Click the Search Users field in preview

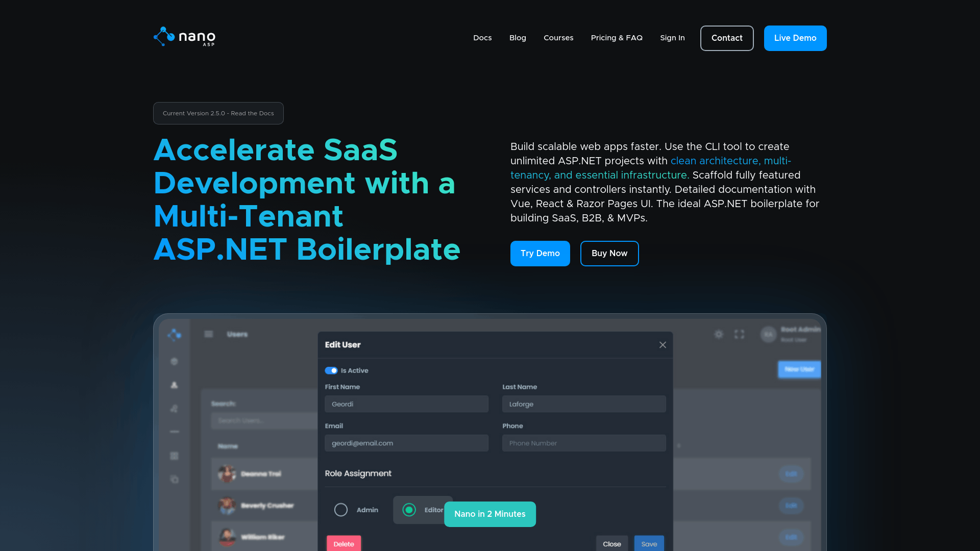point(264,420)
